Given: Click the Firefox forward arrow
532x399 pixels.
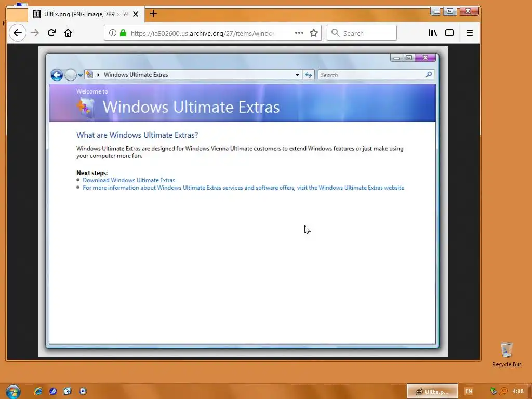Looking at the screenshot, I should point(35,33).
